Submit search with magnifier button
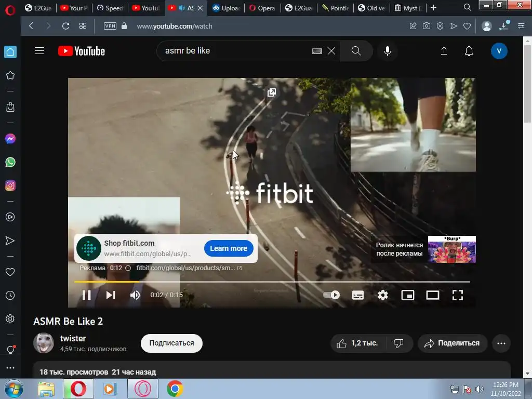The height and width of the screenshot is (399, 532). pyautogui.click(x=356, y=51)
